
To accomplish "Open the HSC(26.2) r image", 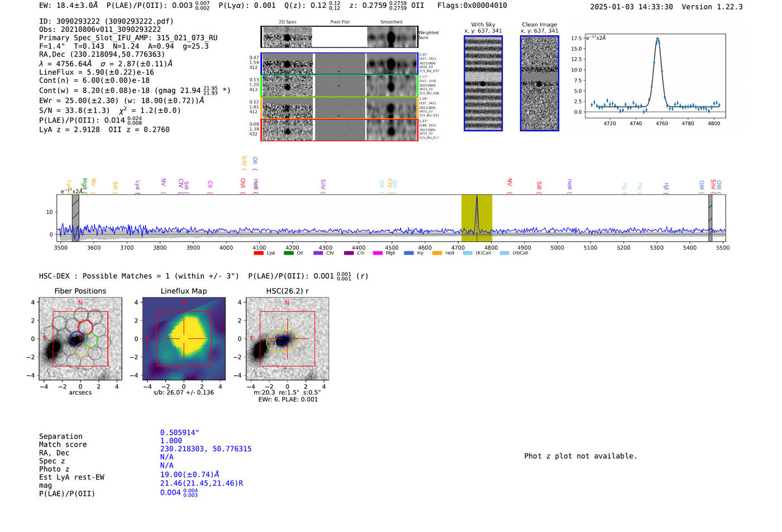I will (287, 339).
